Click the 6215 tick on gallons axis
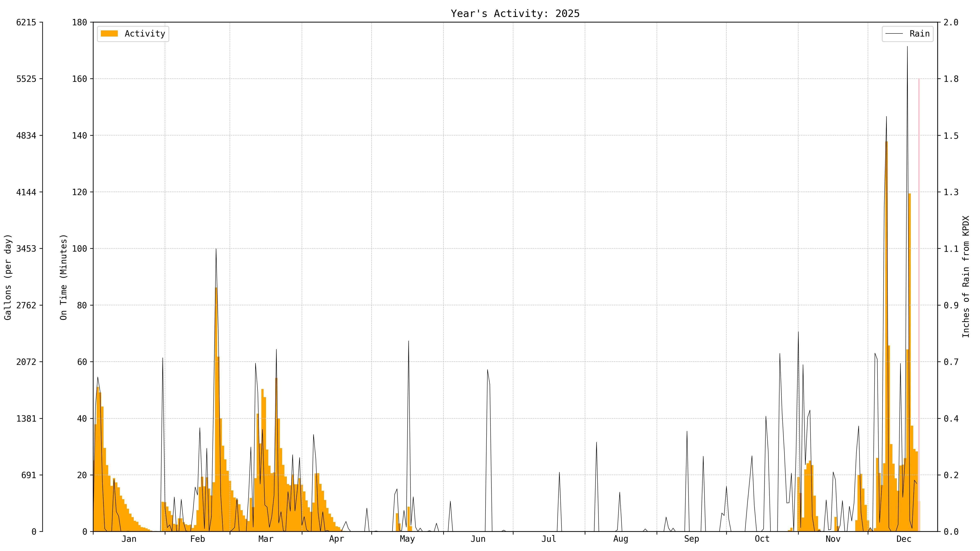 point(26,22)
